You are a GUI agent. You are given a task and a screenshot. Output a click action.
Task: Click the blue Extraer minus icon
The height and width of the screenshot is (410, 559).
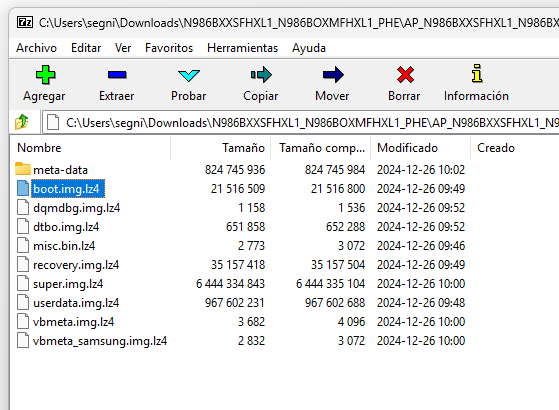point(117,75)
